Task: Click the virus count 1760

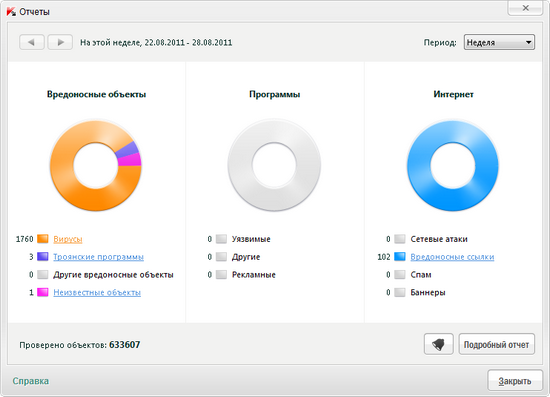Action: coord(25,239)
